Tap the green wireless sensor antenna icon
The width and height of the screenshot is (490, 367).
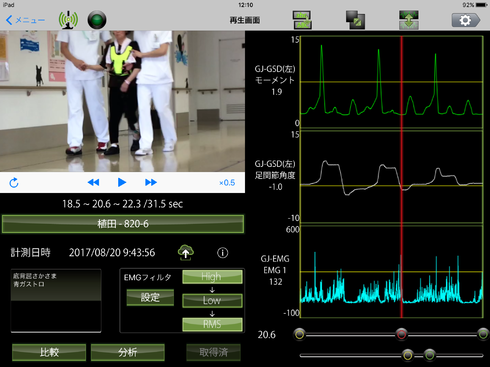68,20
